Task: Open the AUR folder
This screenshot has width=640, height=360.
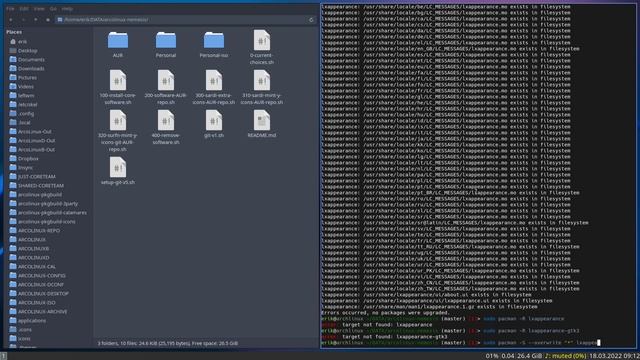Action: point(118,44)
